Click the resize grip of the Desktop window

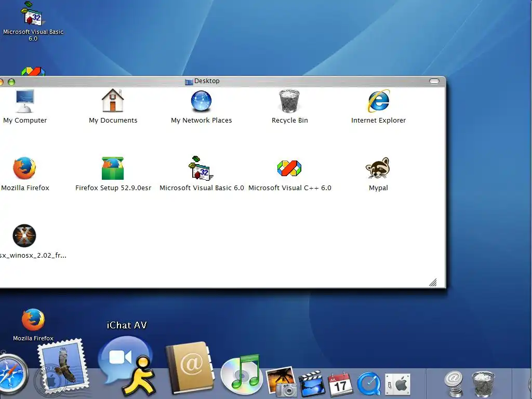(433, 282)
